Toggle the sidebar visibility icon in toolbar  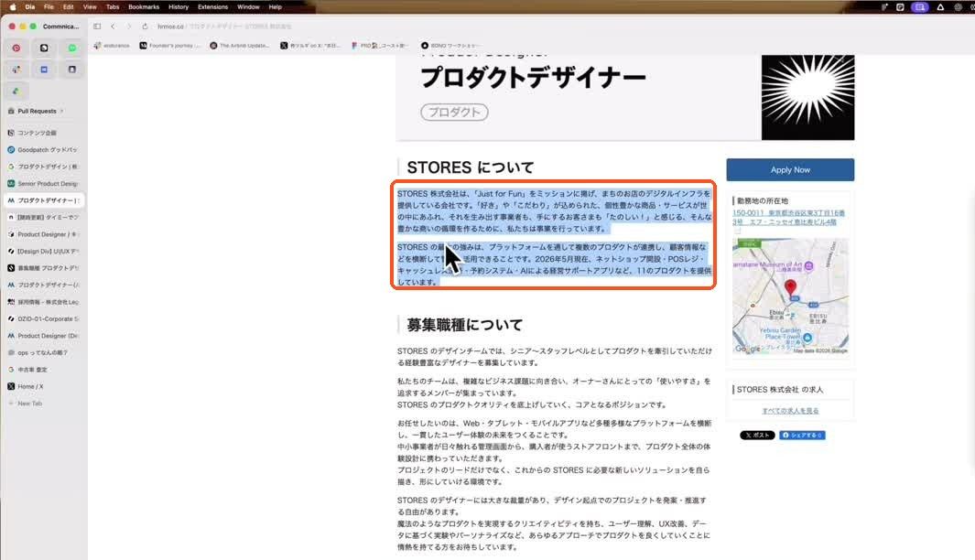[97, 27]
